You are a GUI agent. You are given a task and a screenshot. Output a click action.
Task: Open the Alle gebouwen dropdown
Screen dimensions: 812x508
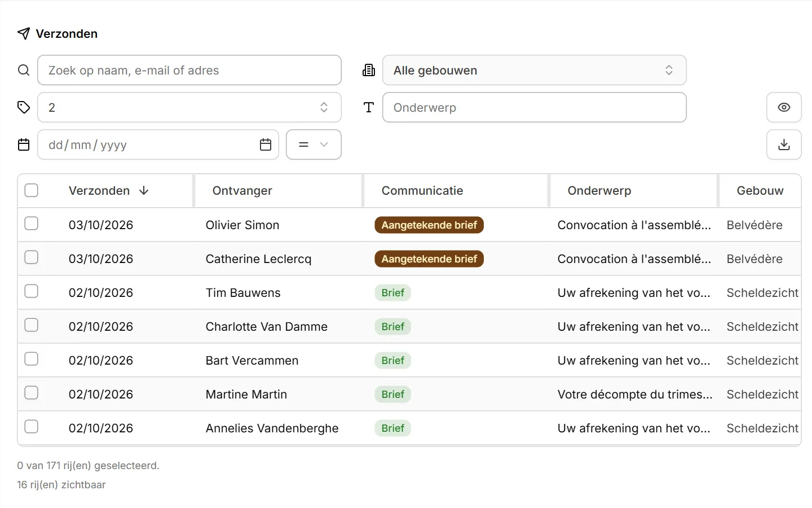[x=534, y=70]
